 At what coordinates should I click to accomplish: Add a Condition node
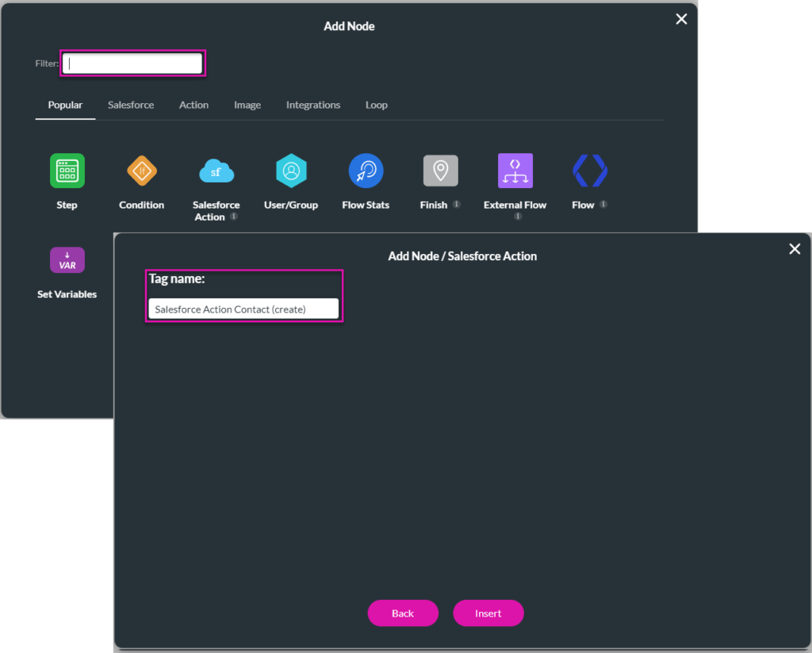(x=142, y=171)
